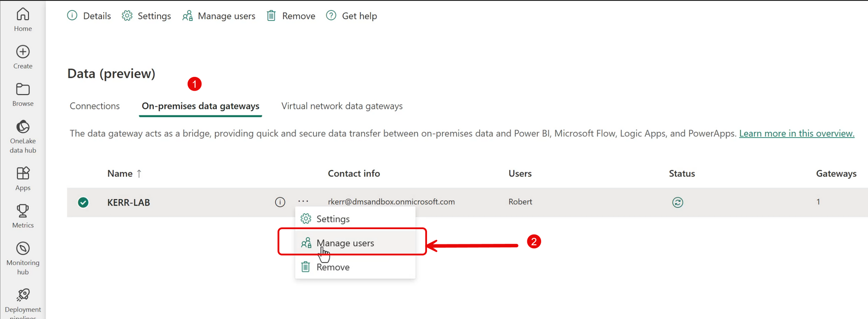Switch to Virtual network data gateways tab

[x=342, y=106]
